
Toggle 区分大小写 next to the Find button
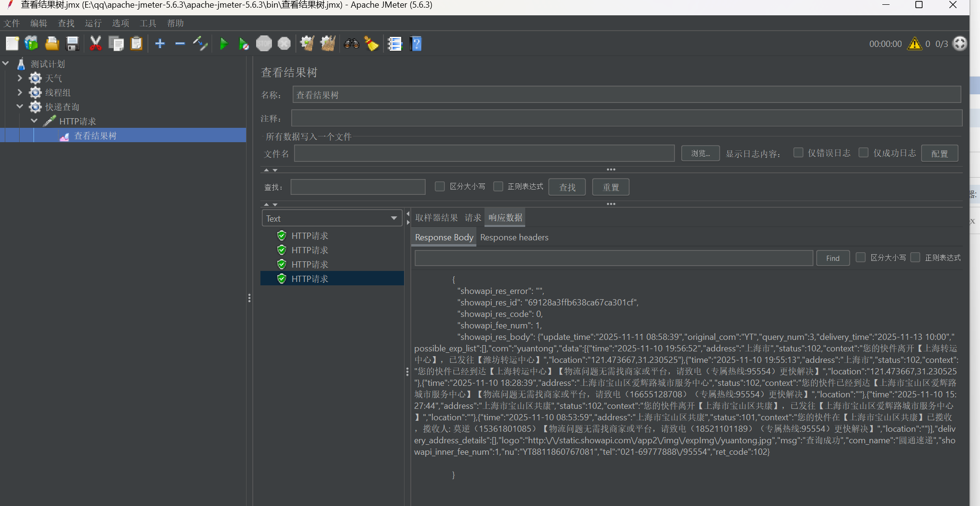(860, 258)
